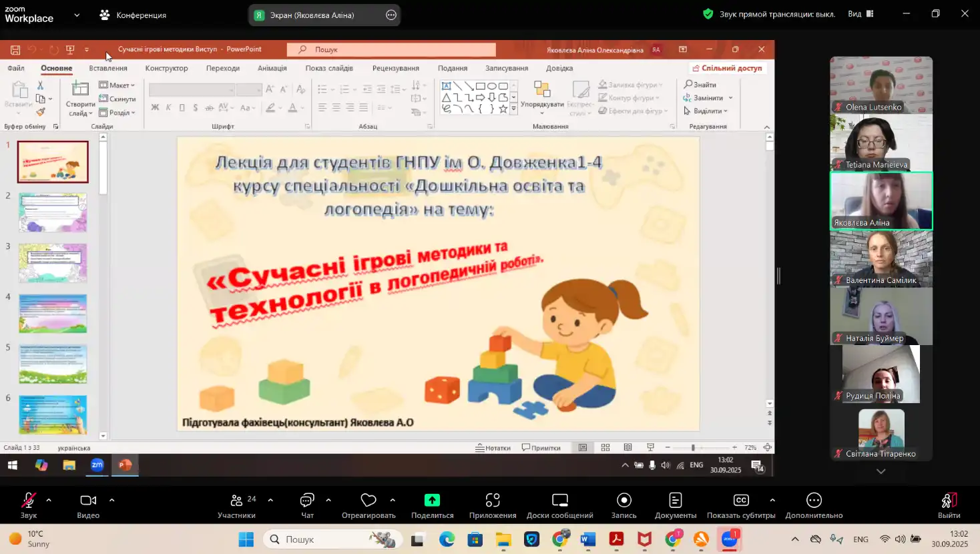Expand audio options arrow beside mute
980x554 pixels.
[49, 499]
